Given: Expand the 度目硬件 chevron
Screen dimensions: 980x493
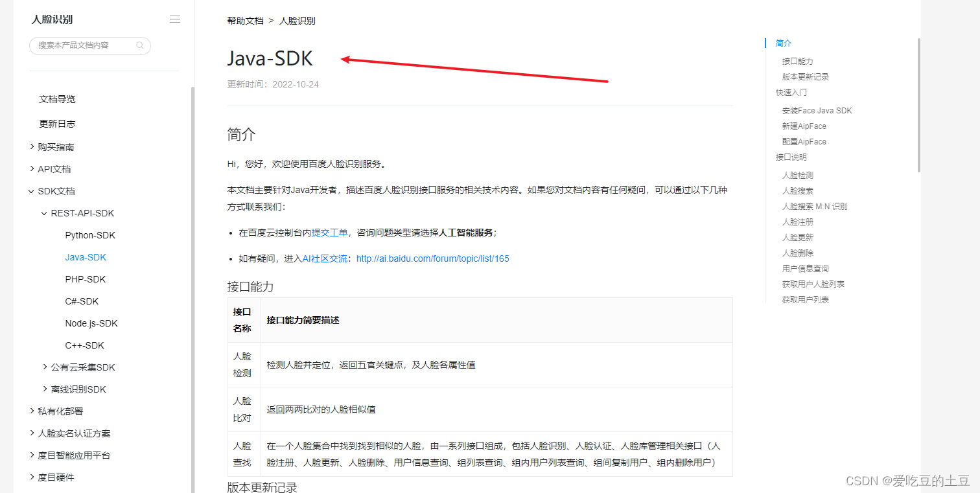Looking at the screenshot, I should [32, 477].
